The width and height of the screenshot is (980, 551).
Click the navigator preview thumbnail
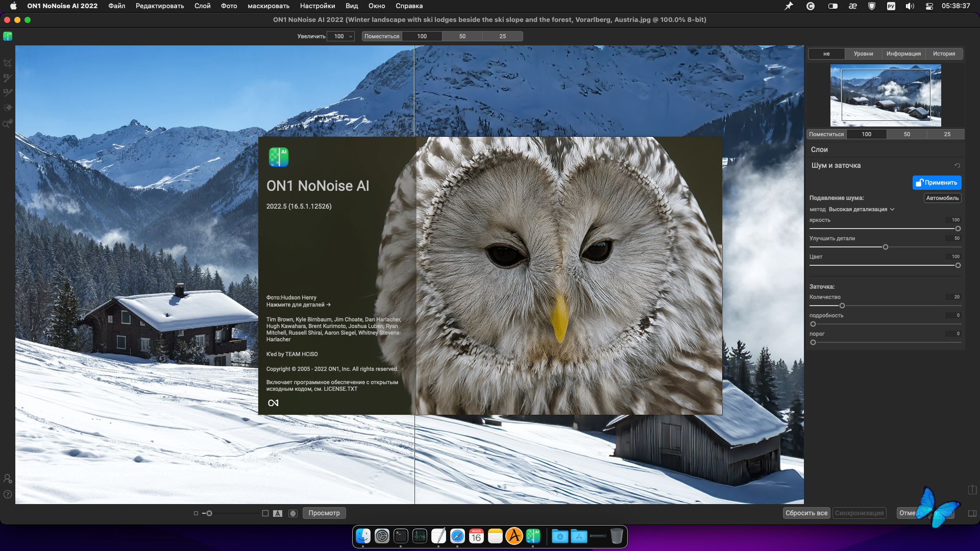[886, 95]
